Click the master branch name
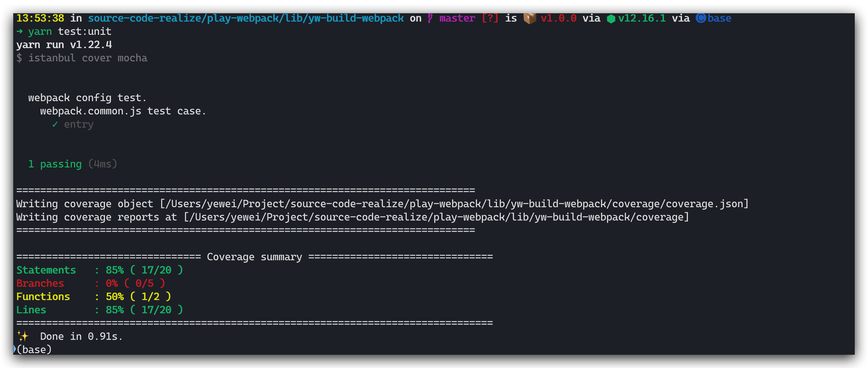 [x=457, y=18]
